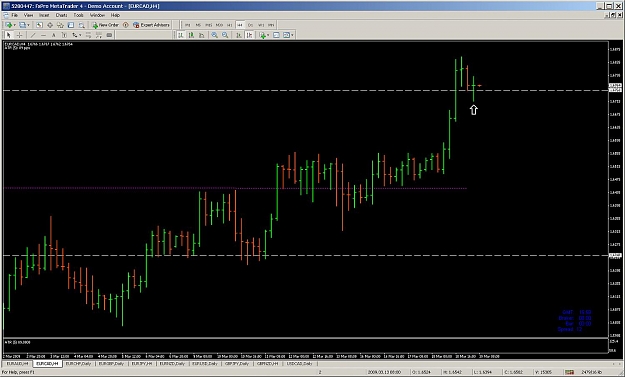Select the Trendline drawing tool

33,35
